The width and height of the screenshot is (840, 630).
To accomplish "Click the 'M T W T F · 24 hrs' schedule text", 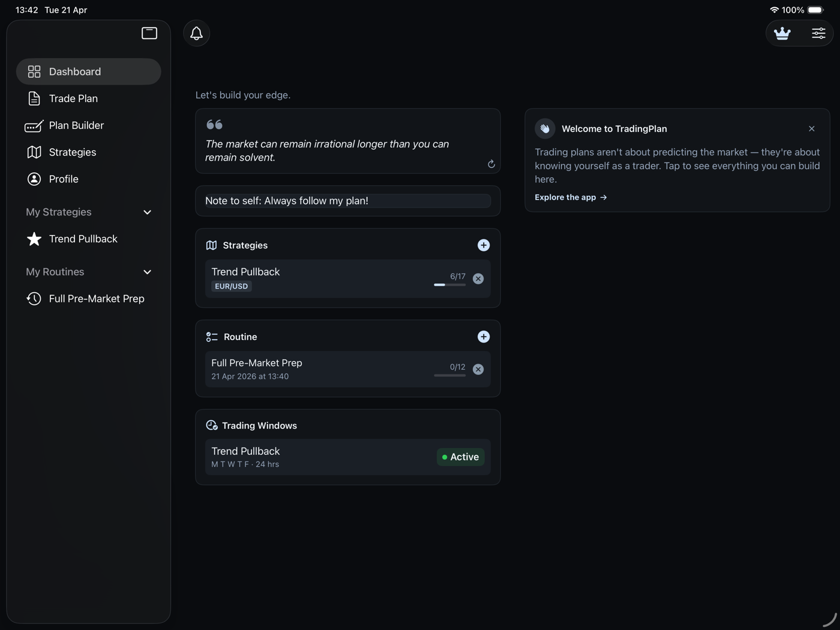I will pyautogui.click(x=245, y=464).
